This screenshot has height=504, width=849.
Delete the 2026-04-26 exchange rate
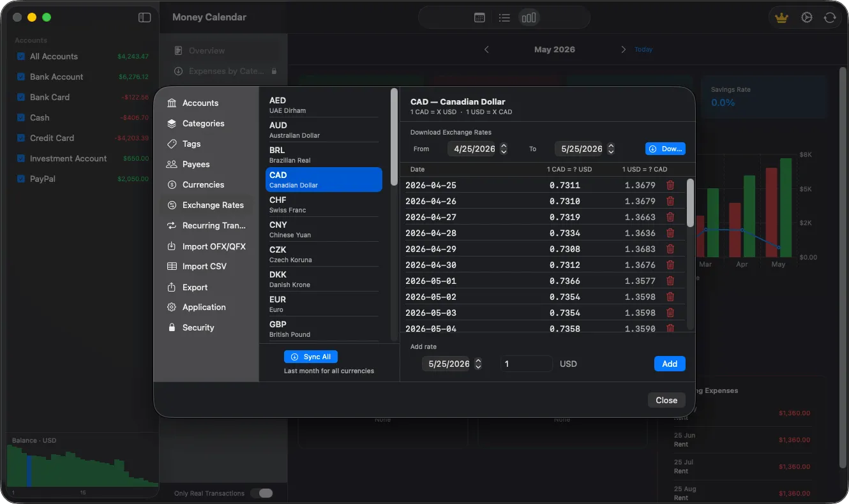coord(670,201)
